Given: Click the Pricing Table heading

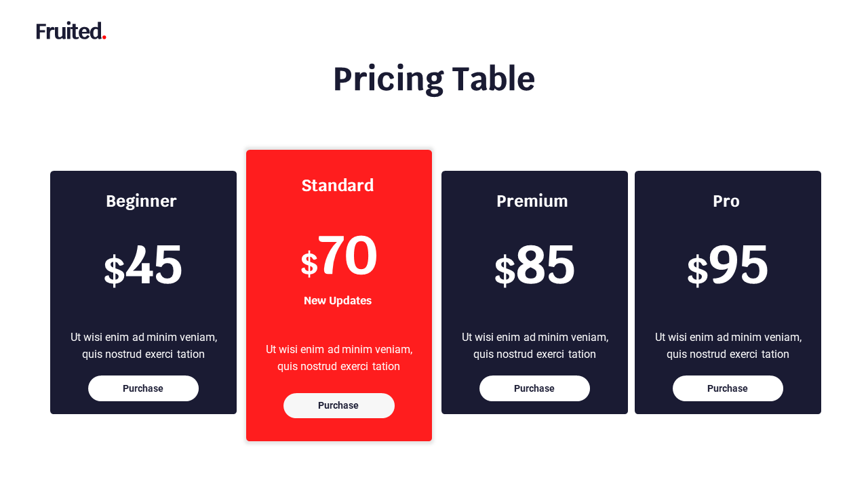Looking at the screenshot, I should tap(434, 79).
